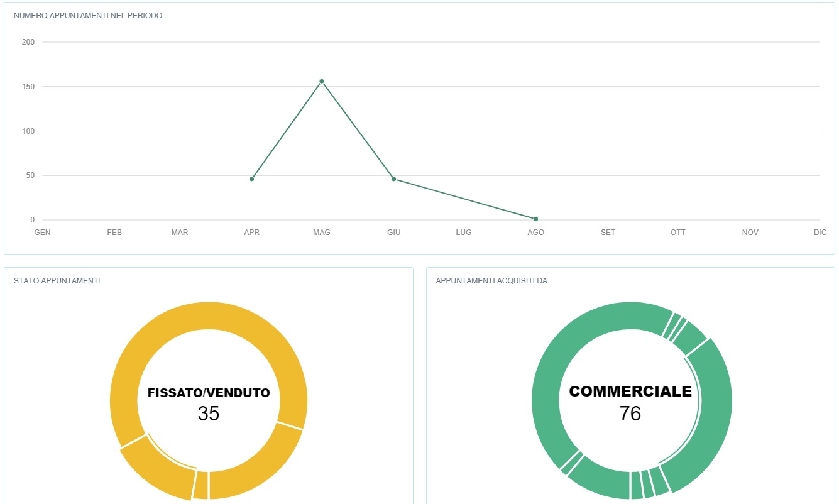Image resolution: width=839 pixels, height=504 pixels.
Task: Click the LUG month axis label
Action: (x=464, y=233)
